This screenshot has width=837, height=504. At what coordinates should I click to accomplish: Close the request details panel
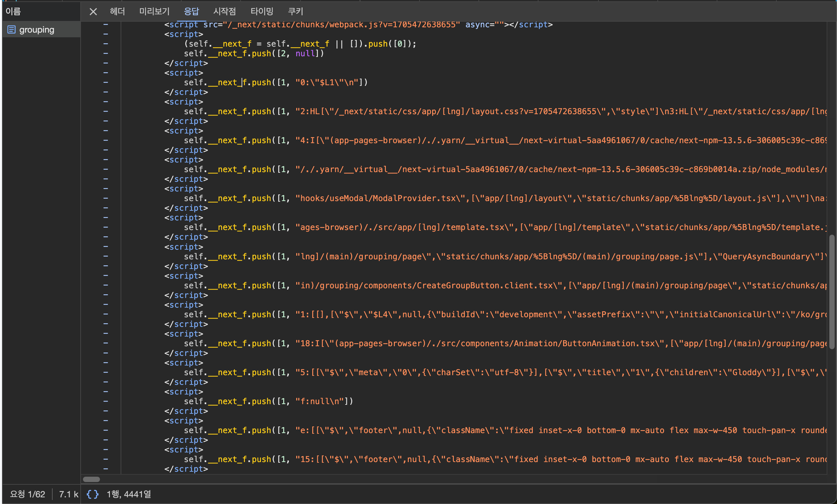[93, 12]
